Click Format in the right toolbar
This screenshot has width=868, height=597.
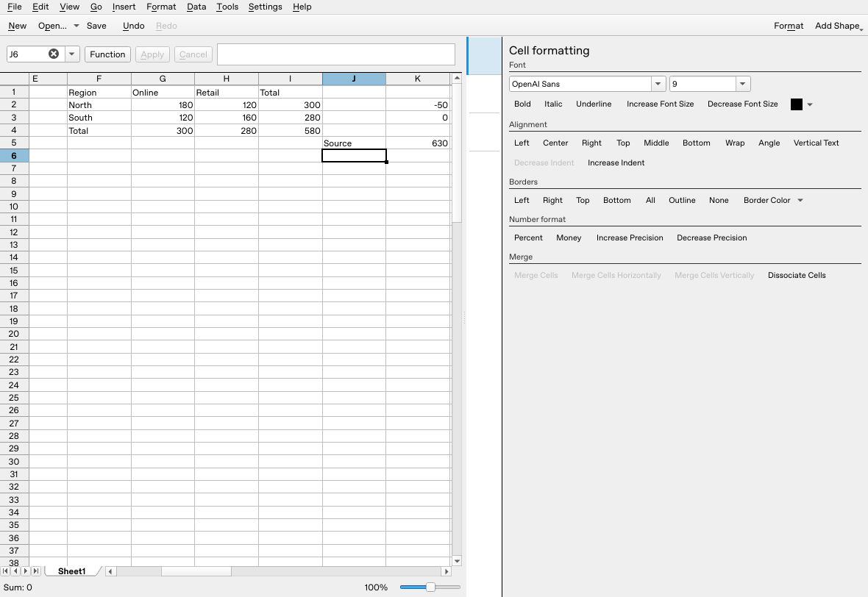click(x=789, y=26)
